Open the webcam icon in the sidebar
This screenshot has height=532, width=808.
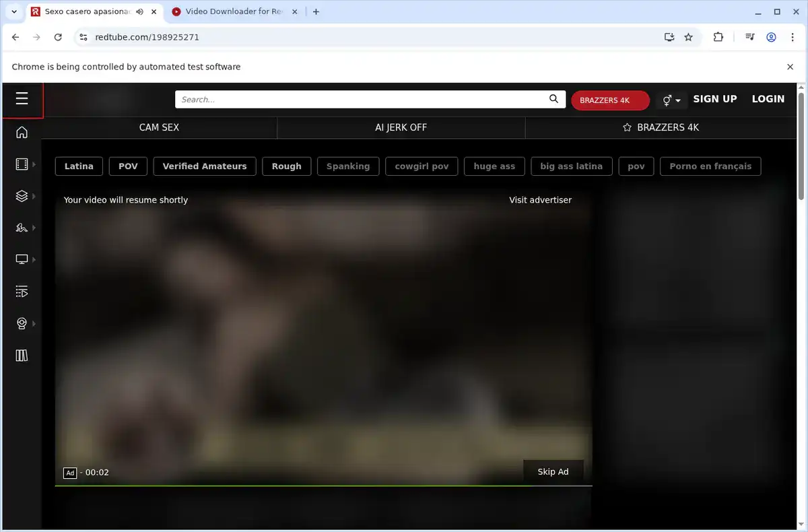click(22, 324)
